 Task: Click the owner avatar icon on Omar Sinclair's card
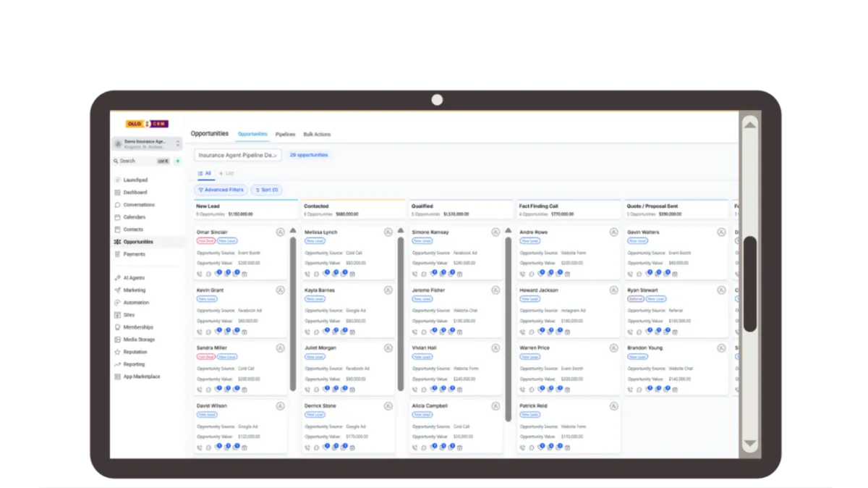(x=280, y=232)
